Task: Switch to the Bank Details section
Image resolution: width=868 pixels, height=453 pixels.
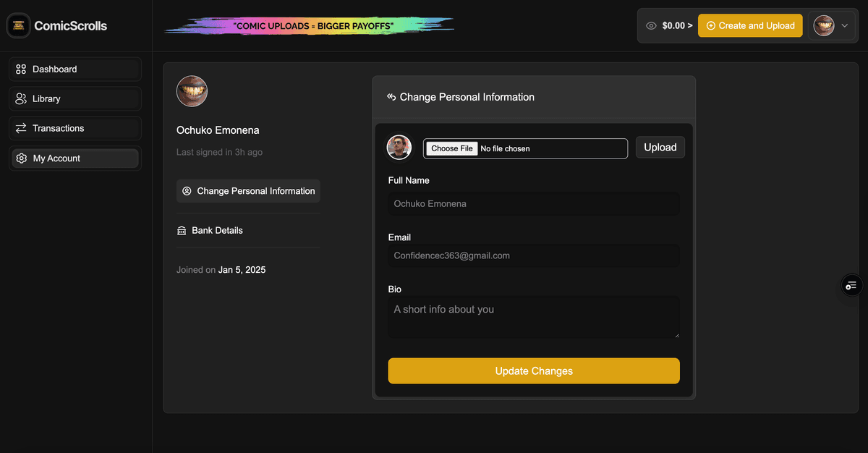Action: pos(216,229)
